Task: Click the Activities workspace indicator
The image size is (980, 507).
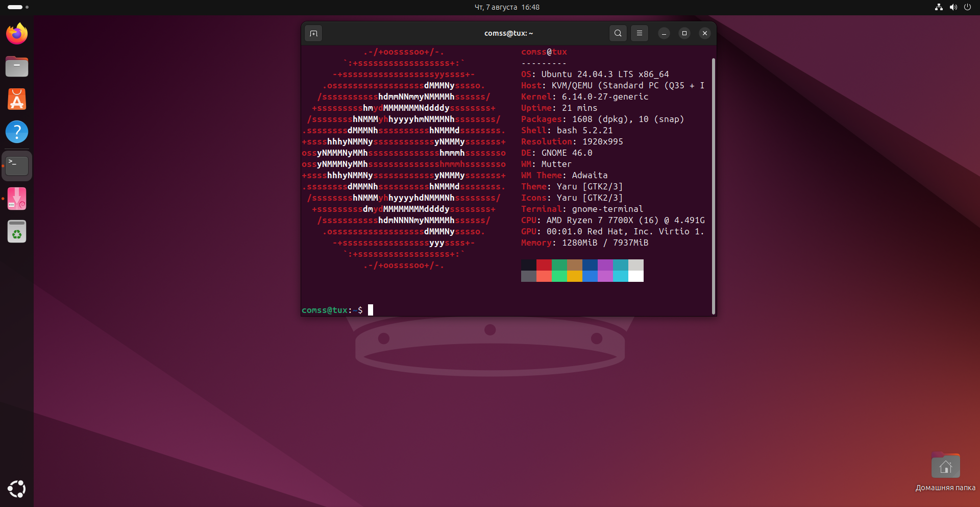Action: point(18,7)
